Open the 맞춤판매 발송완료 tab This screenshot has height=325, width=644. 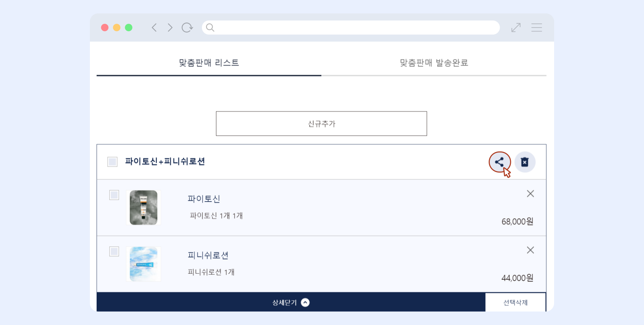pos(434,63)
